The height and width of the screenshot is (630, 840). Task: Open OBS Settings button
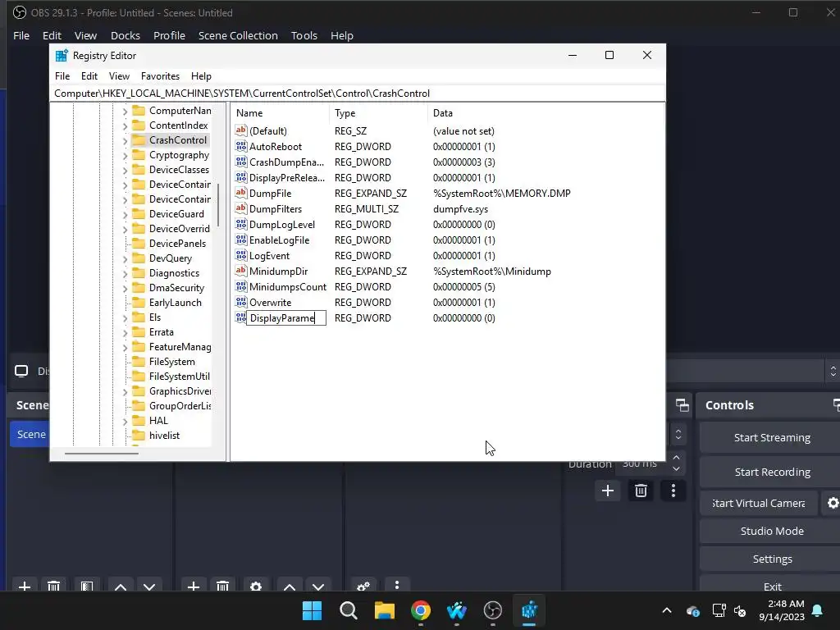772,559
